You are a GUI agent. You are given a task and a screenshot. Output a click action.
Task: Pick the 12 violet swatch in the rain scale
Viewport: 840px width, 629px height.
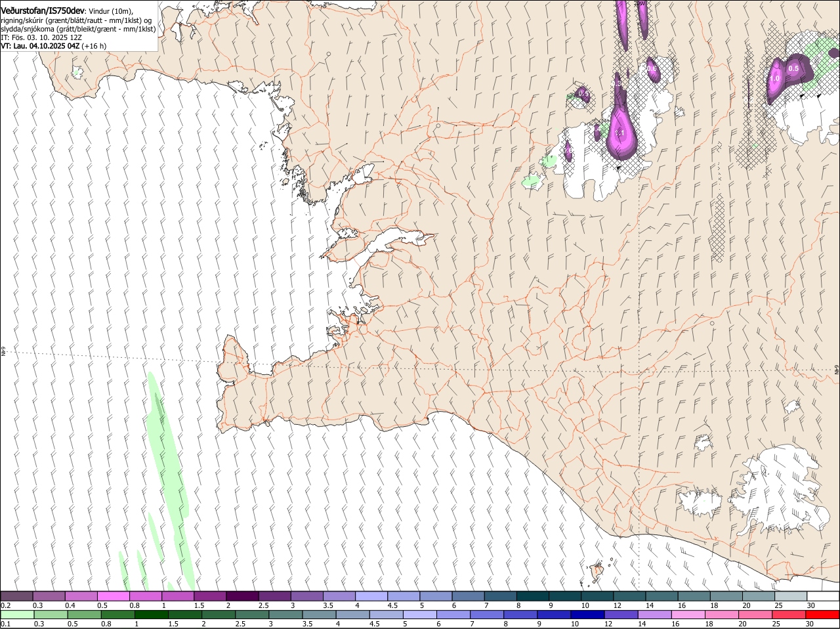pos(621,615)
